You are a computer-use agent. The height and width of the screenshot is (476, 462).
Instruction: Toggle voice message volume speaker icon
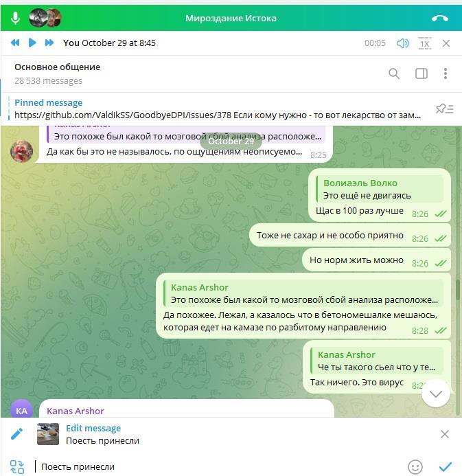coord(402,43)
